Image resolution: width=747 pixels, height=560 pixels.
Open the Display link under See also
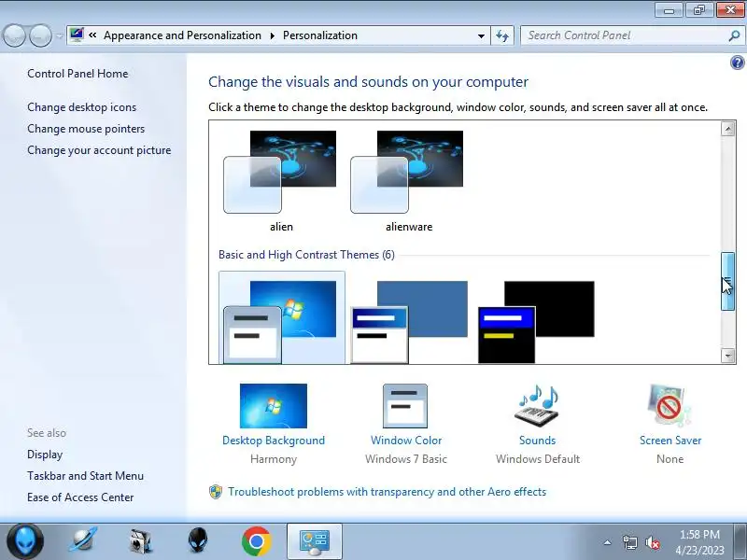point(45,455)
